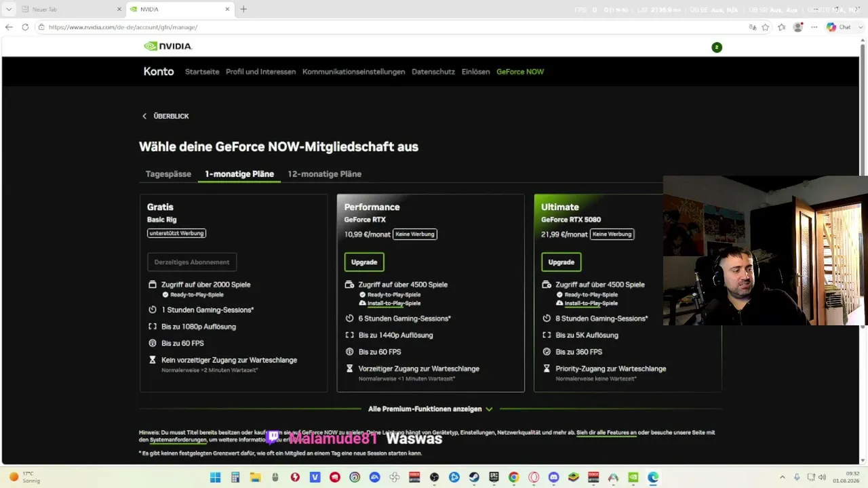The image size is (868, 488).
Task: Open the browser three-dot settings menu
Action: (813, 27)
